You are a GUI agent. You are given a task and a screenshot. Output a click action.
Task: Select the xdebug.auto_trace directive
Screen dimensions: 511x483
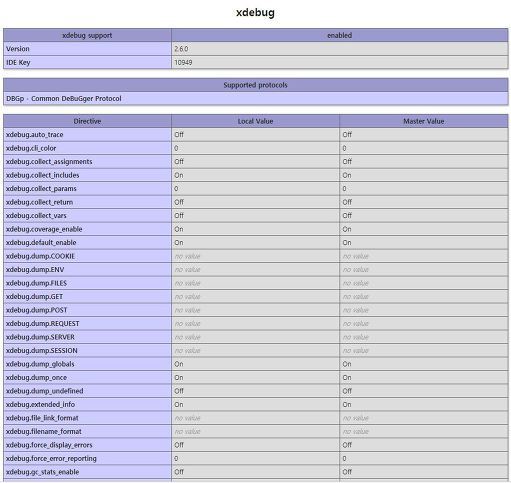(35, 135)
